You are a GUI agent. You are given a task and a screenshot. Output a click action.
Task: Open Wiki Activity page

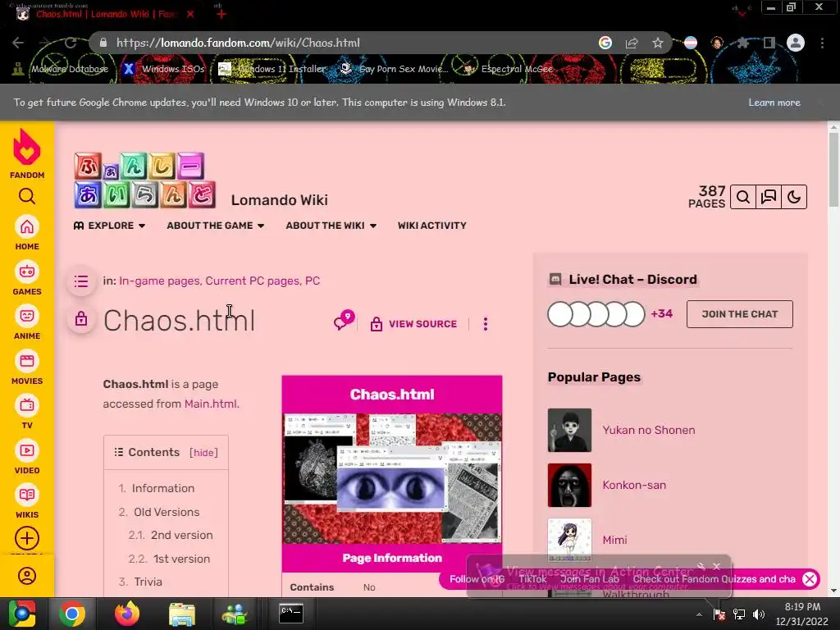pos(431,226)
